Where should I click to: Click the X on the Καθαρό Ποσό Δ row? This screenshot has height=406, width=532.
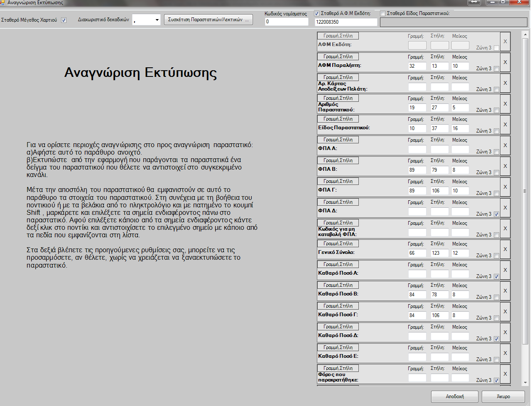click(505, 332)
